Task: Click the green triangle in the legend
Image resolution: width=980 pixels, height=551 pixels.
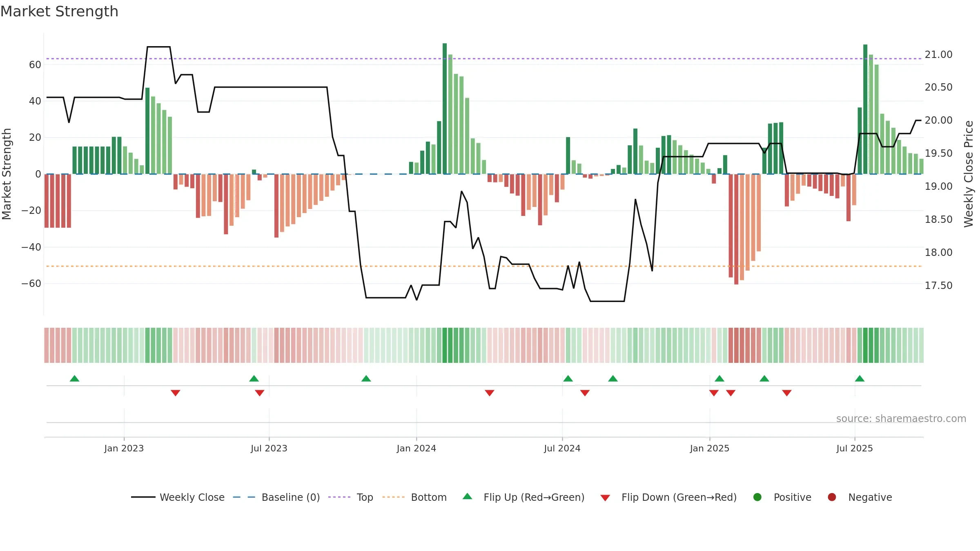Action: tap(468, 496)
